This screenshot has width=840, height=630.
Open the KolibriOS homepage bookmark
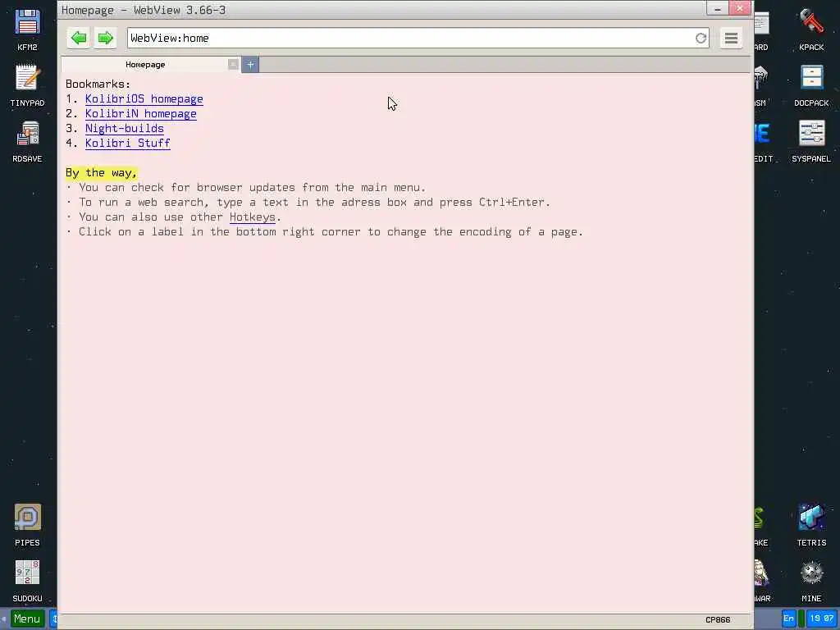click(144, 99)
